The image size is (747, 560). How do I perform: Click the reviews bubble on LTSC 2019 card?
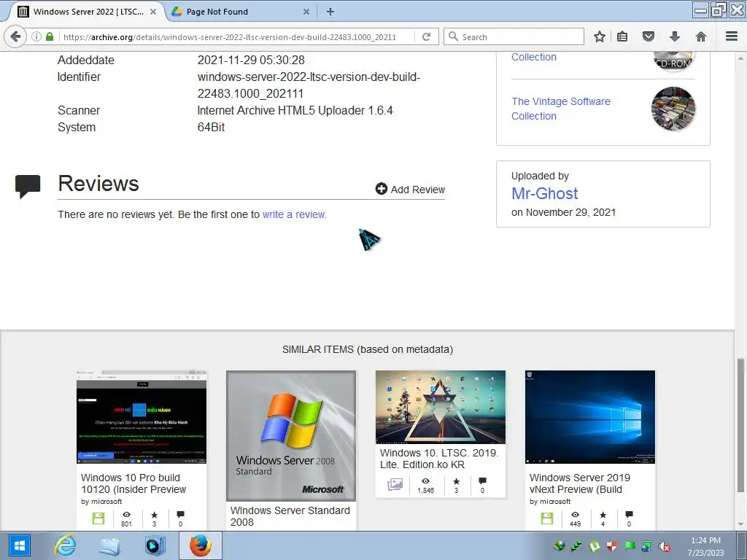(x=482, y=481)
